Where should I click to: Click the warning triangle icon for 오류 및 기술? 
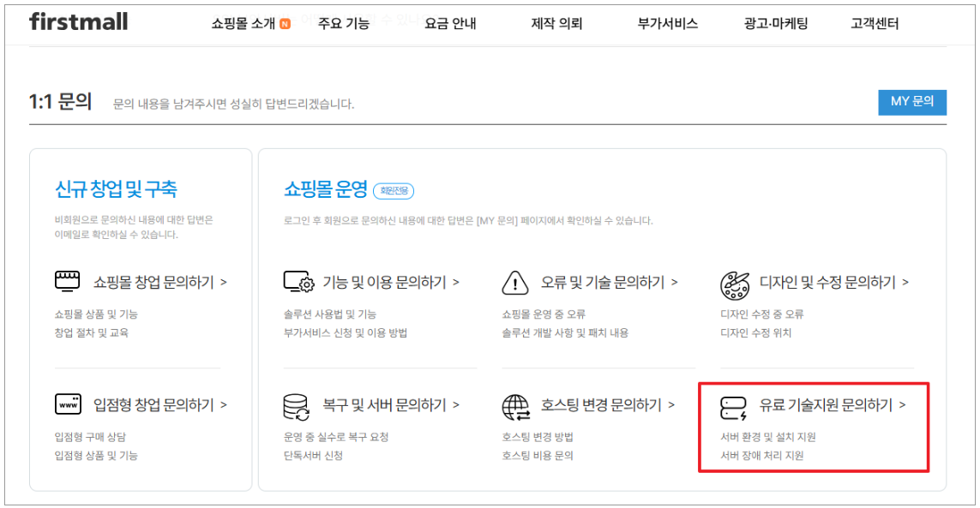pyautogui.click(x=516, y=282)
